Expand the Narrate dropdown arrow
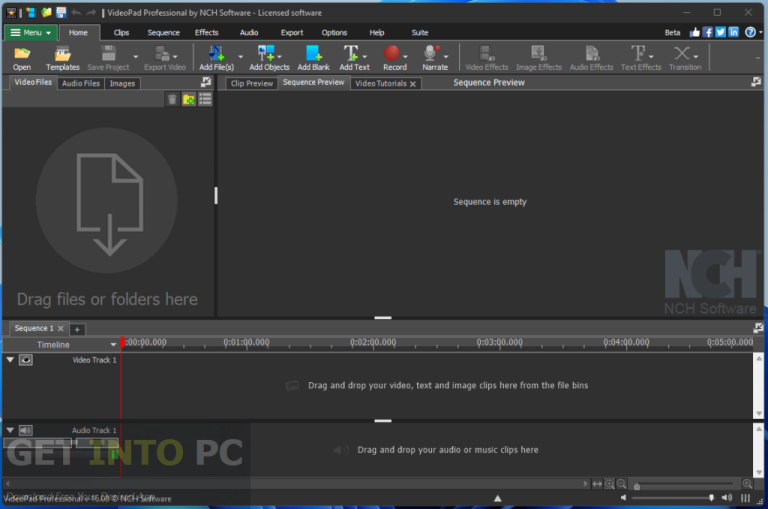The image size is (768, 509). 446,56
